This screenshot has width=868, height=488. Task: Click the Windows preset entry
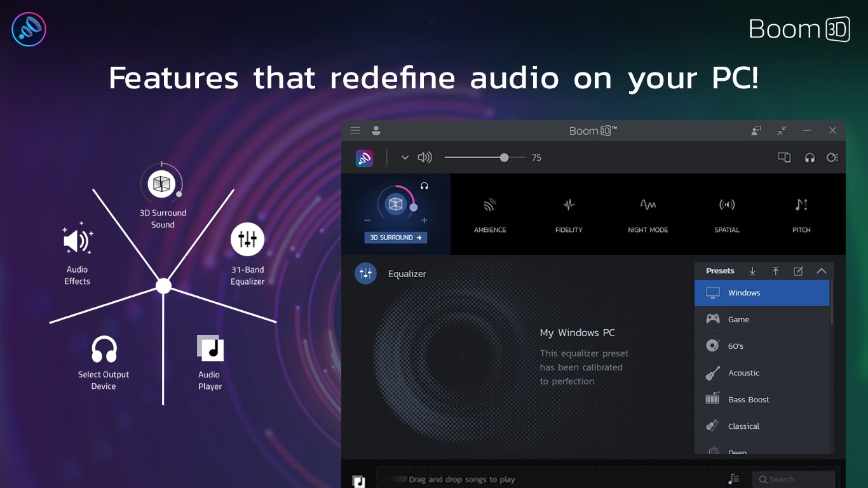[x=762, y=293]
